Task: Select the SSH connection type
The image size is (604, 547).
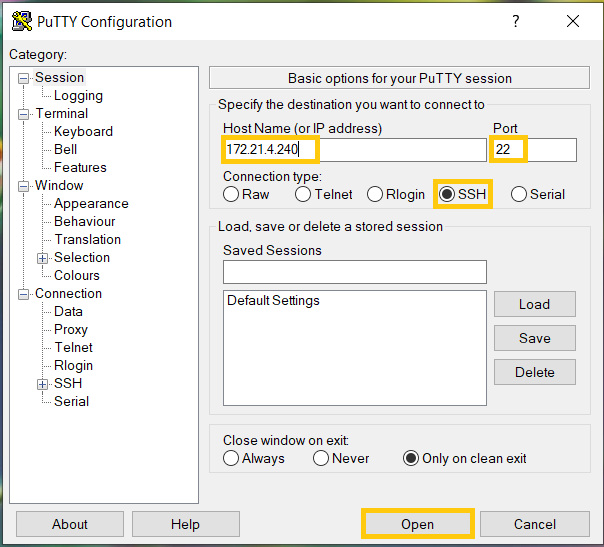Action: tap(447, 194)
